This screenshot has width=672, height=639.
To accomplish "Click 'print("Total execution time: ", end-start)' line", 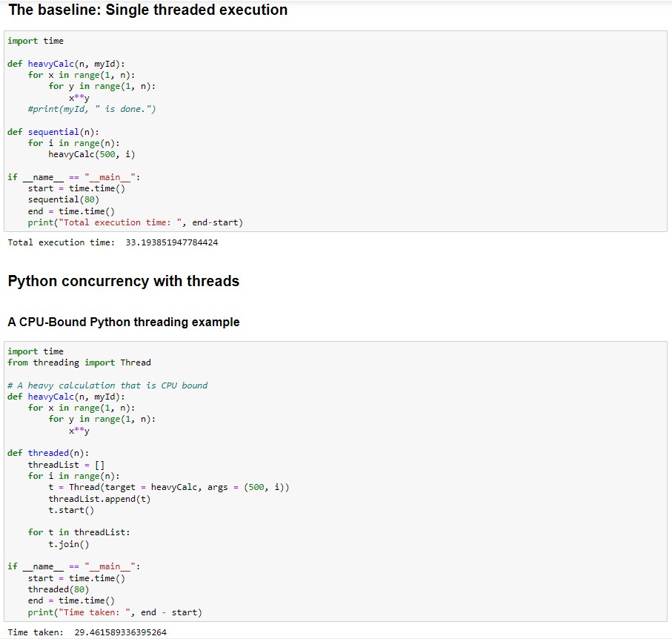I will [x=136, y=222].
